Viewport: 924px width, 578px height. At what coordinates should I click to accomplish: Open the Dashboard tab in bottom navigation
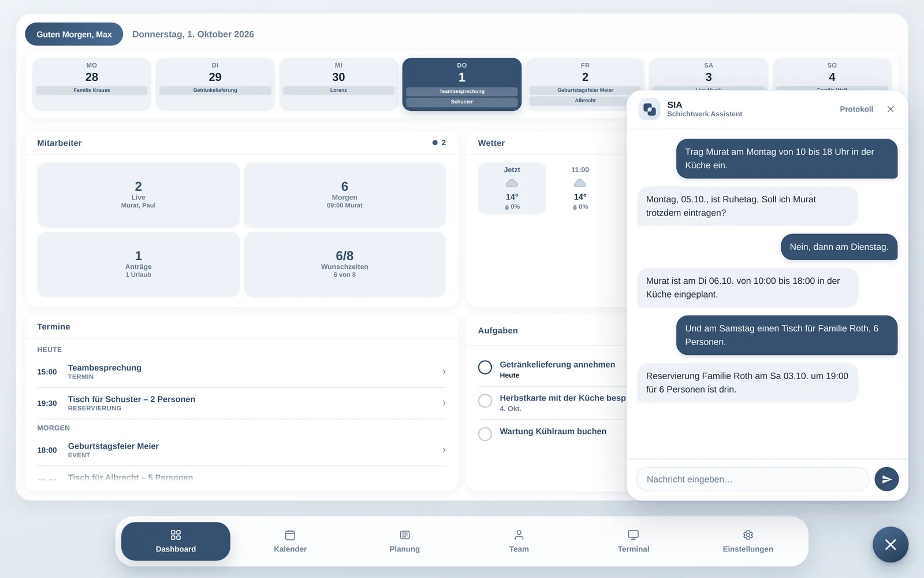tap(176, 541)
